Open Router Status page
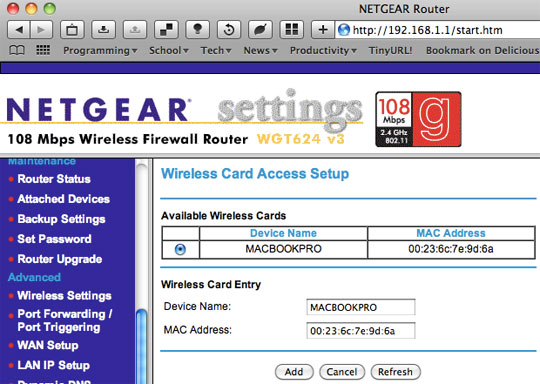Viewport: 540px width, 384px height. pyautogui.click(x=54, y=179)
